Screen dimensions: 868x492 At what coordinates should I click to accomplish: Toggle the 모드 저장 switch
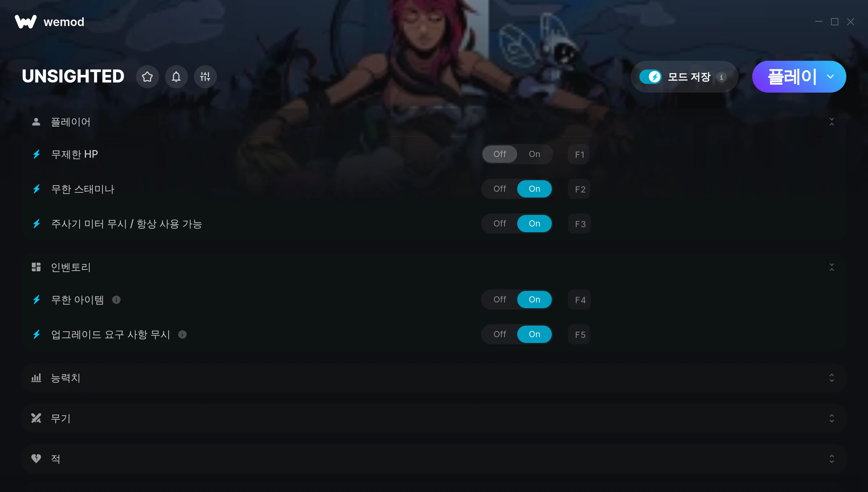point(650,77)
